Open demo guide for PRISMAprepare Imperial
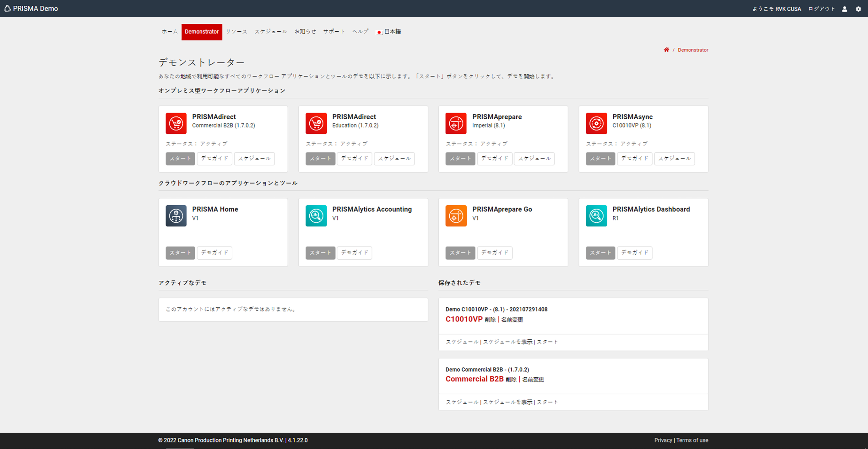This screenshot has height=449, width=868. 495,158
